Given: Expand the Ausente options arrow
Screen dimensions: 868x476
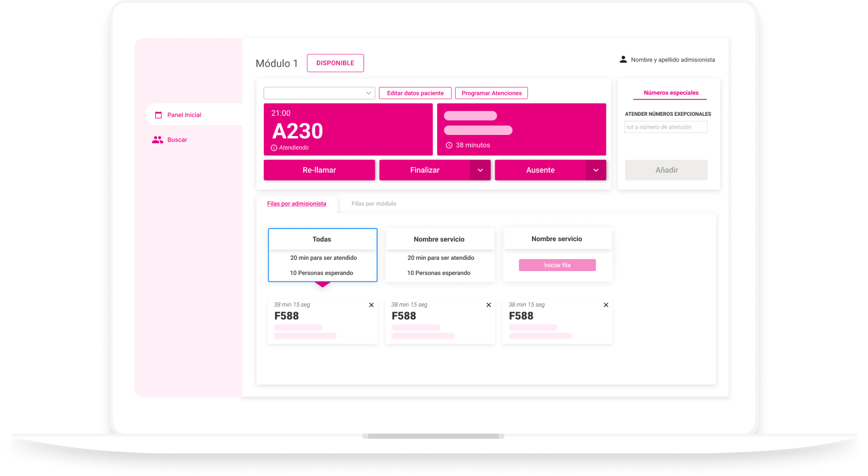Looking at the screenshot, I should click(596, 170).
